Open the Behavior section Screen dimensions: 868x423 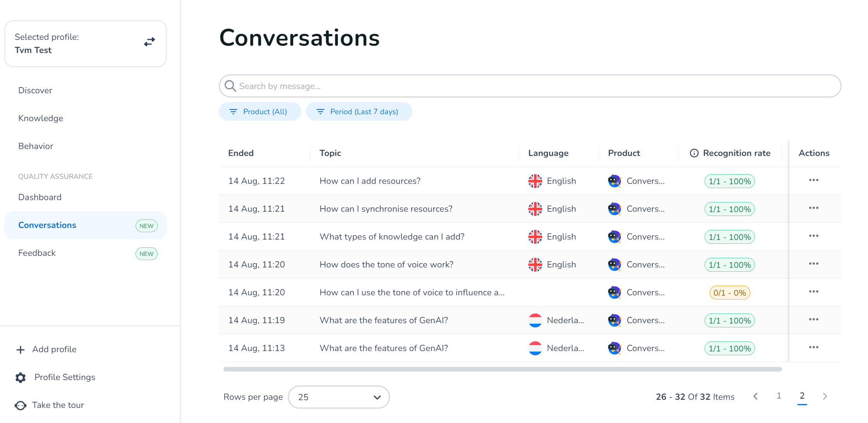[x=36, y=146]
